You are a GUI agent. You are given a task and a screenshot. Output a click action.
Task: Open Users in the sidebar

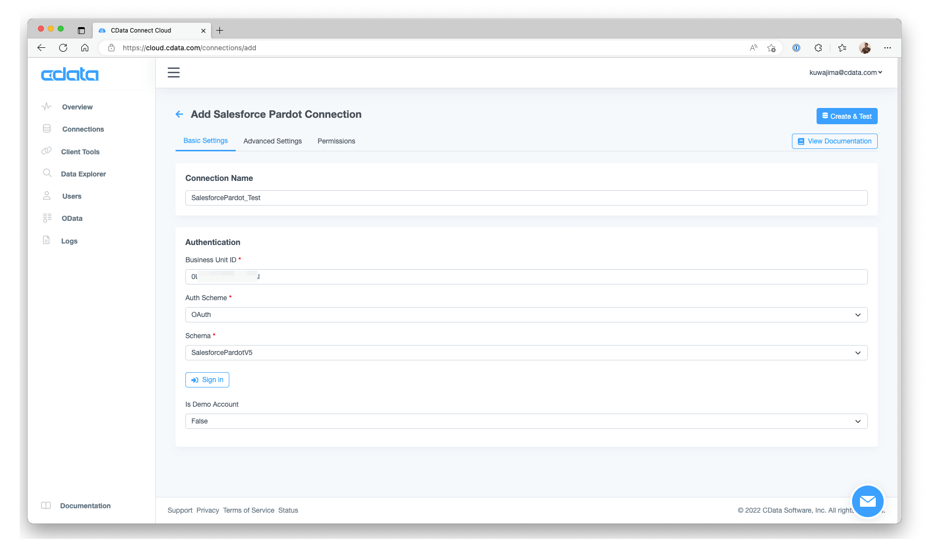pos(72,196)
